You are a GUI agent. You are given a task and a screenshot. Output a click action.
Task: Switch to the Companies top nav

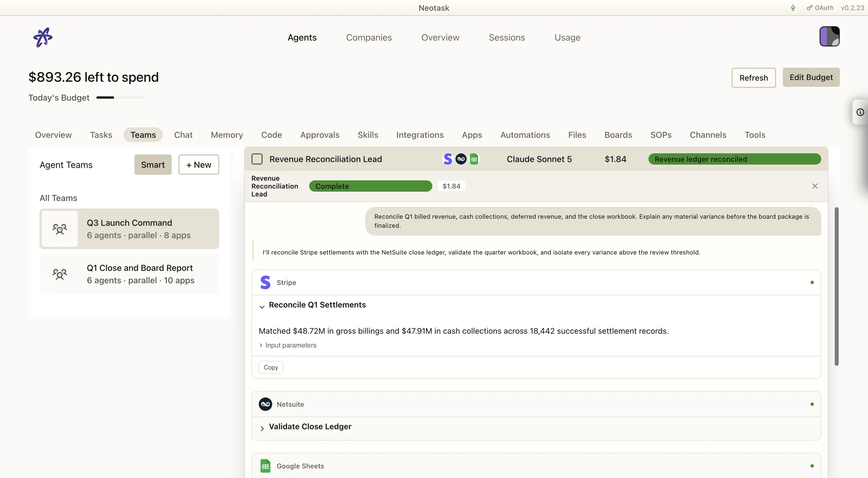(369, 38)
